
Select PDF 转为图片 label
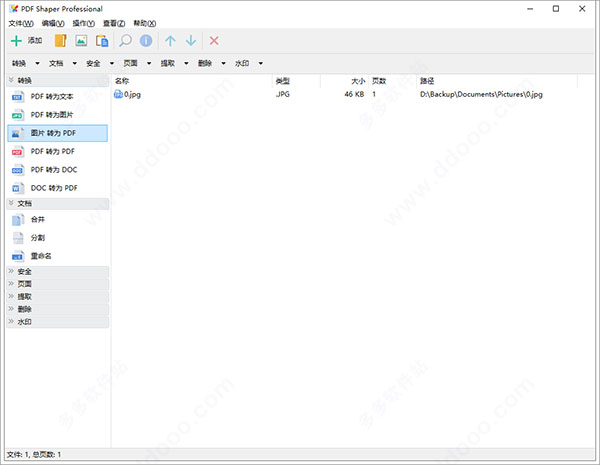pos(52,115)
